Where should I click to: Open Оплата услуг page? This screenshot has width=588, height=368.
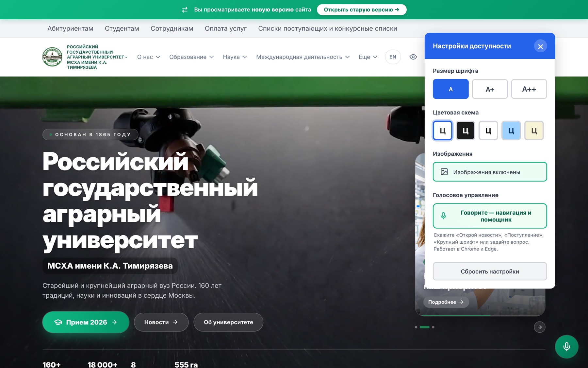click(226, 28)
